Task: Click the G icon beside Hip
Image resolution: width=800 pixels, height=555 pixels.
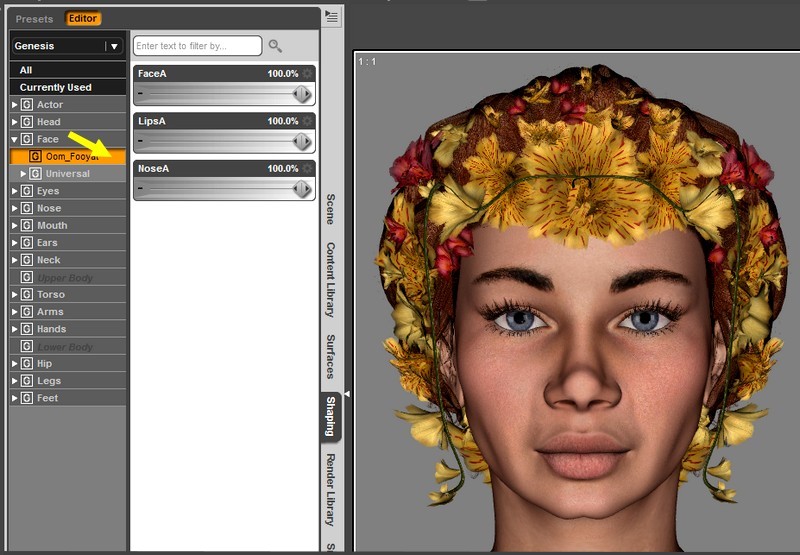Action: tap(27, 364)
